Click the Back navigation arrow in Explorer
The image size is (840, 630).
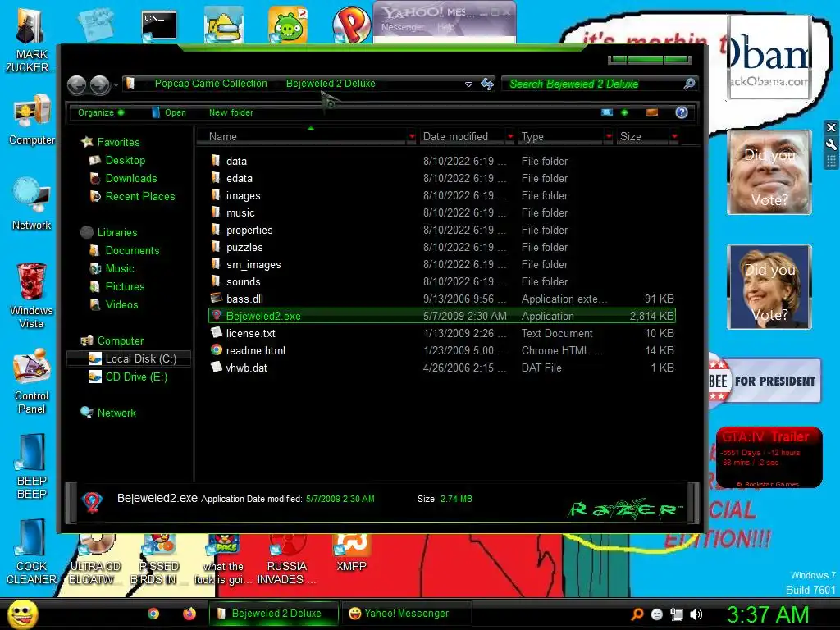(x=76, y=84)
